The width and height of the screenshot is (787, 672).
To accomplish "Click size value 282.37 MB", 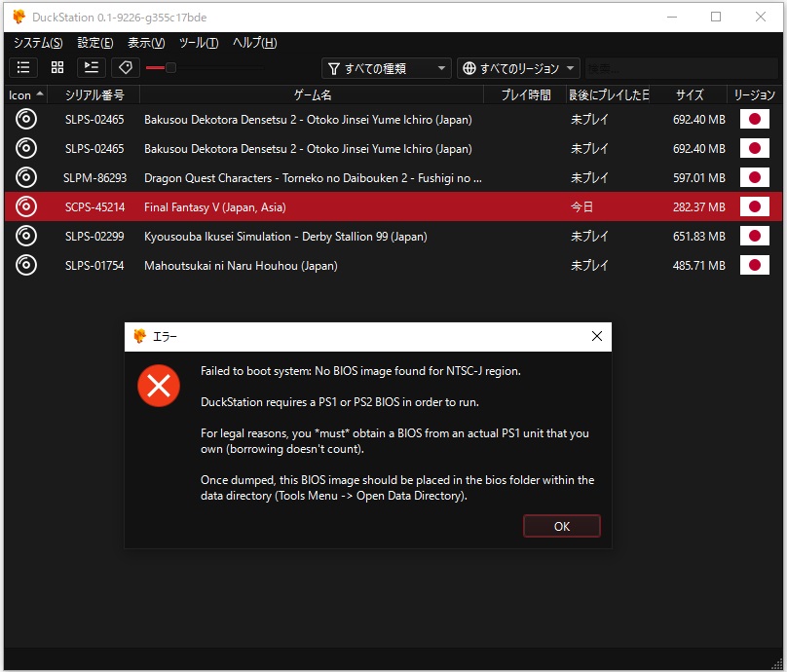I will click(698, 207).
